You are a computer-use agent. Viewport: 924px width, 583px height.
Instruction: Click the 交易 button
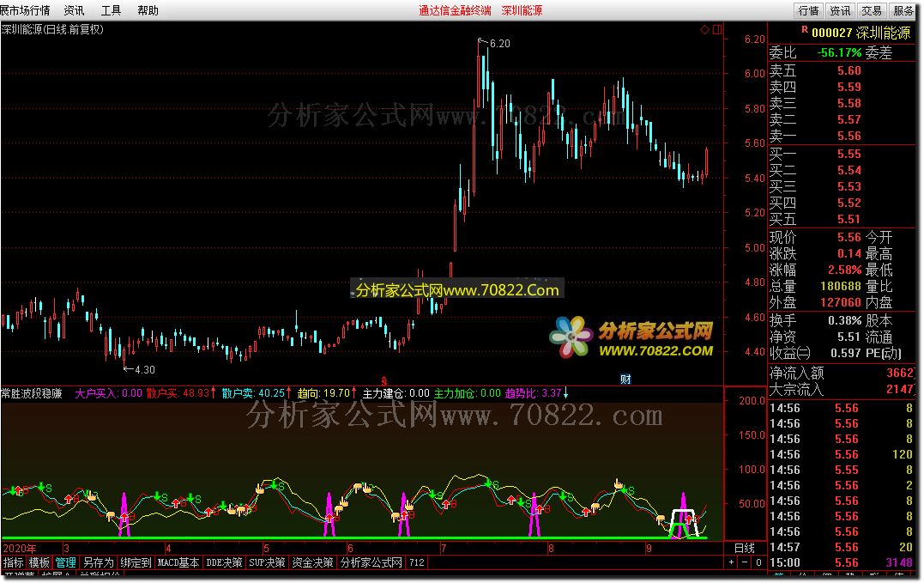click(x=872, y=10)
